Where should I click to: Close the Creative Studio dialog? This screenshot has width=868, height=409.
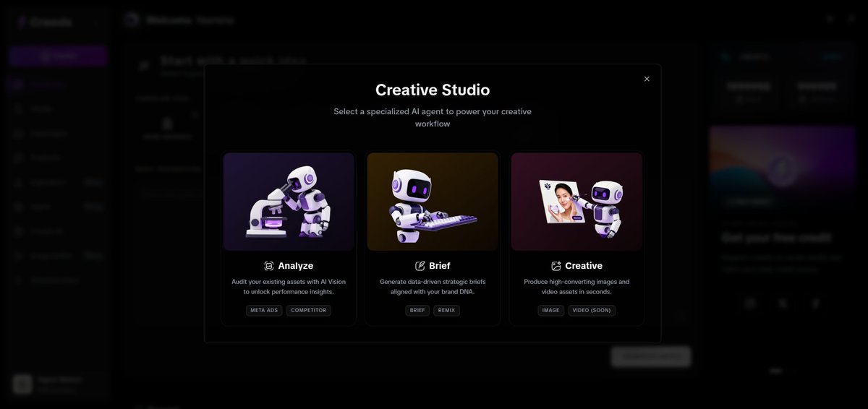click(x=647, y=79)
